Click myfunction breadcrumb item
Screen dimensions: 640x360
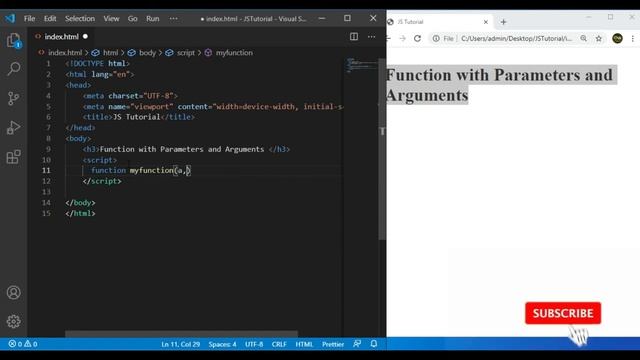[x=234, y=53]
